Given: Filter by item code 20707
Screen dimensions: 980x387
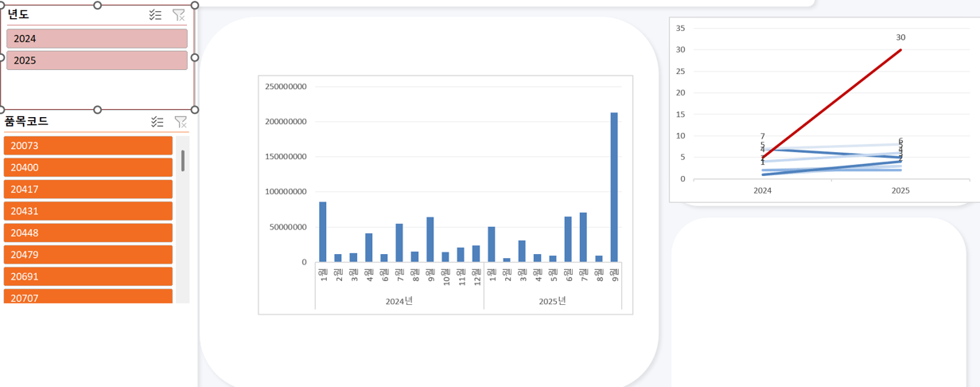Looking at the screenshot, I should click(88, 297).
